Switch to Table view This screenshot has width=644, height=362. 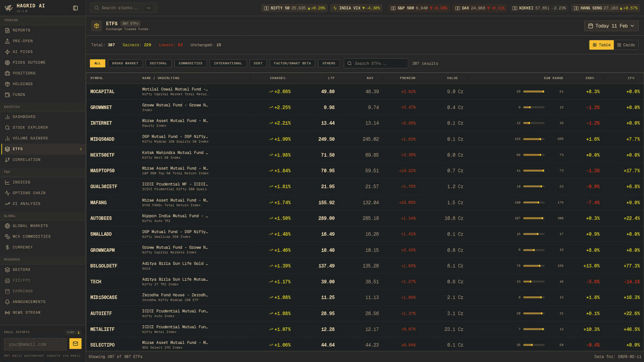(x=601, y=45)
